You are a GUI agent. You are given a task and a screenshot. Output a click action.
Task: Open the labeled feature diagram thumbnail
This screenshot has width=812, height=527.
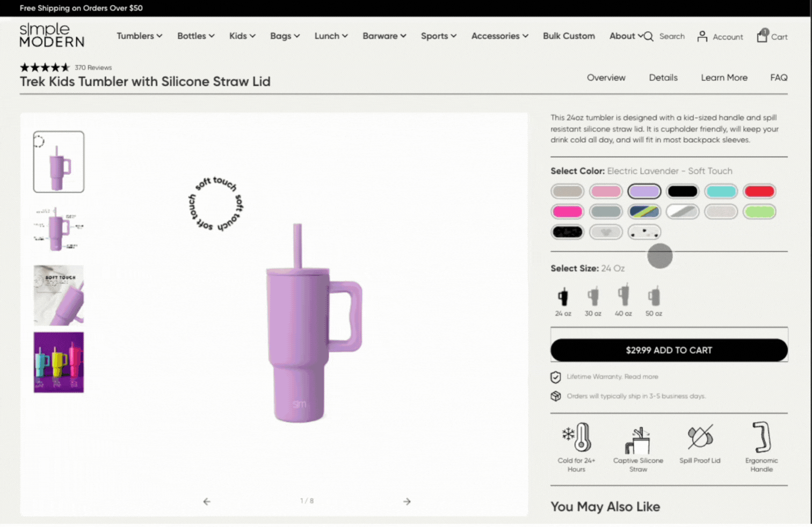(x=59, y=229)
